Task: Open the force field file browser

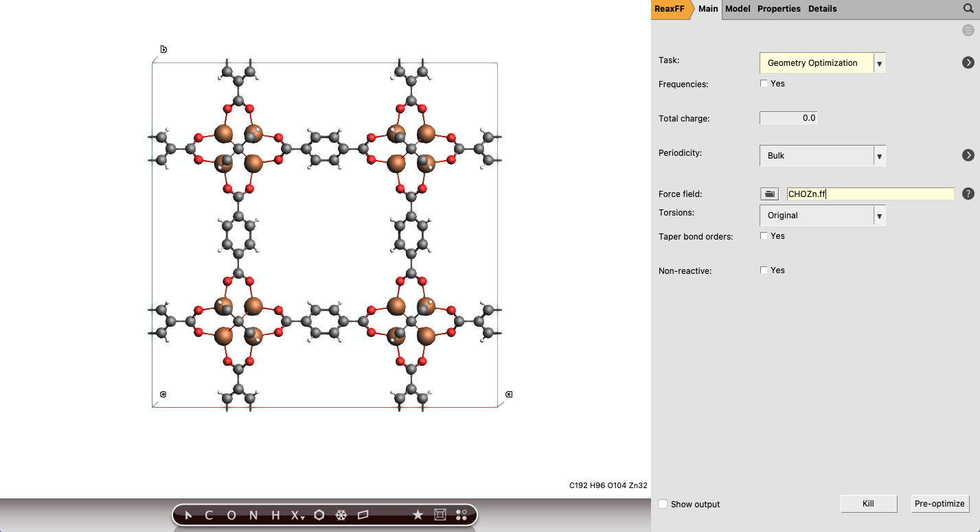Action: 768,194
